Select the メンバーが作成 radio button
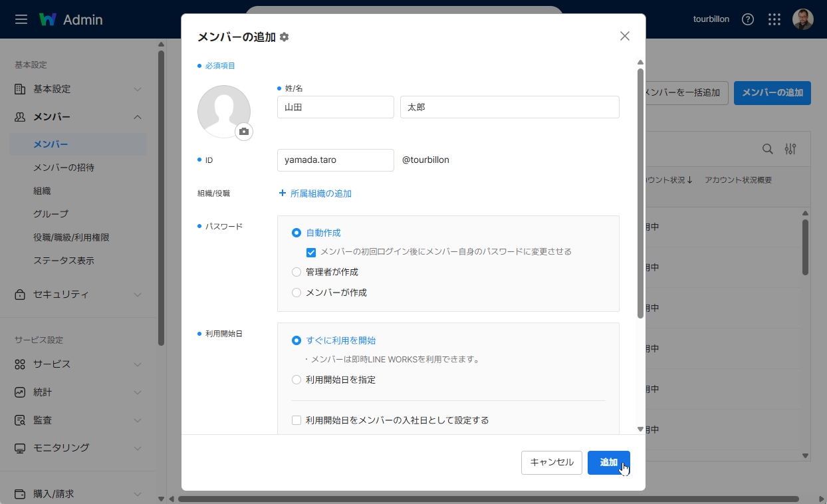 [x=296, y=293]
